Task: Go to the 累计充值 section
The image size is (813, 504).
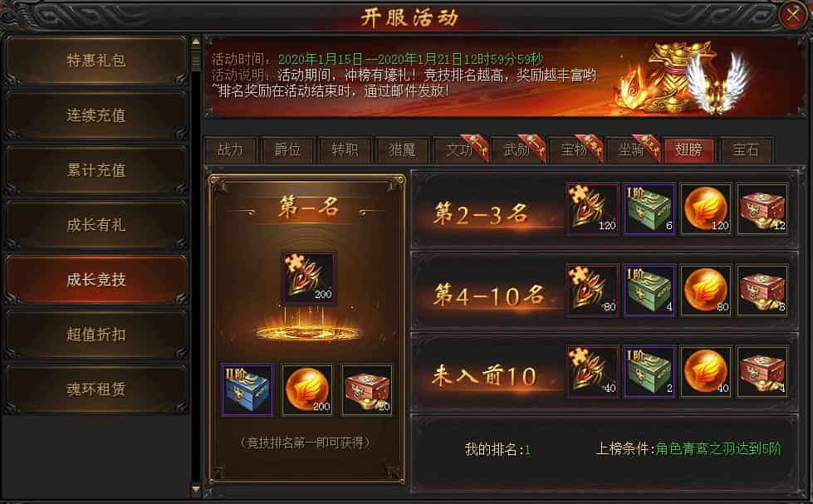Action: (x=96, y=170)
